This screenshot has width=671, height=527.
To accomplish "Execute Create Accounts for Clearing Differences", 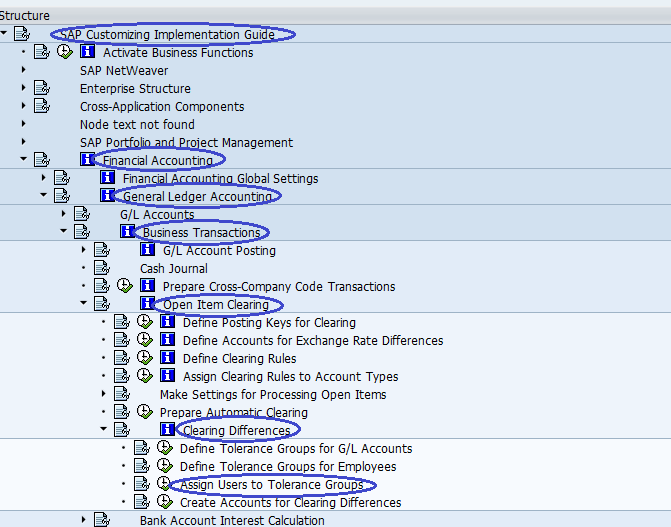I will [x=165, y=501].
